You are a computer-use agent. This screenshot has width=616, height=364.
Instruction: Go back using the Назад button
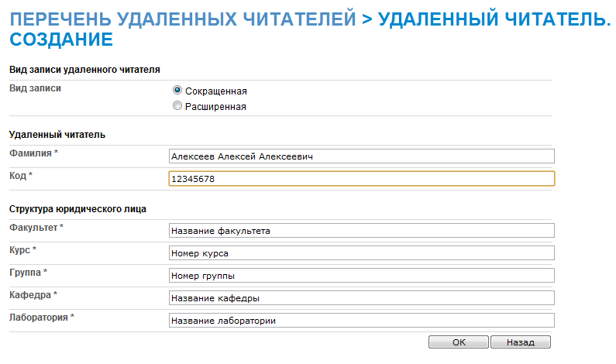click(521, 342)
